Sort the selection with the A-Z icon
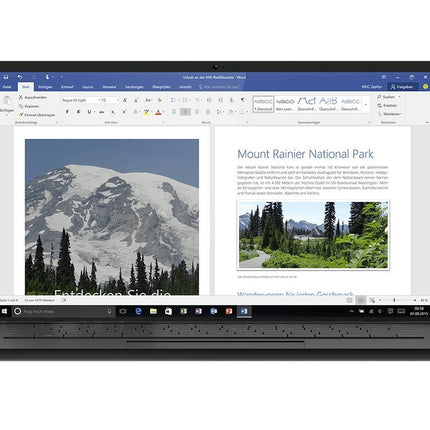Image resolution: width=430 pixels, height=430 pixels. [232, 100]
